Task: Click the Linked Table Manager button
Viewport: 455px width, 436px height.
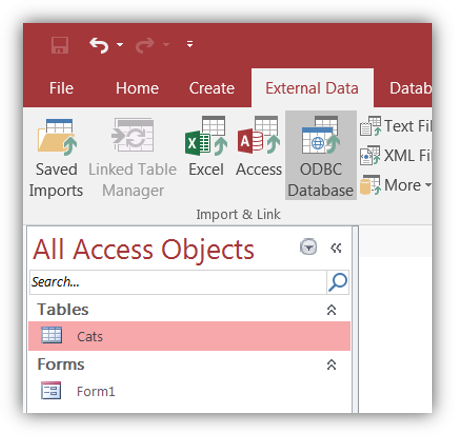Action: click(133, 157)
